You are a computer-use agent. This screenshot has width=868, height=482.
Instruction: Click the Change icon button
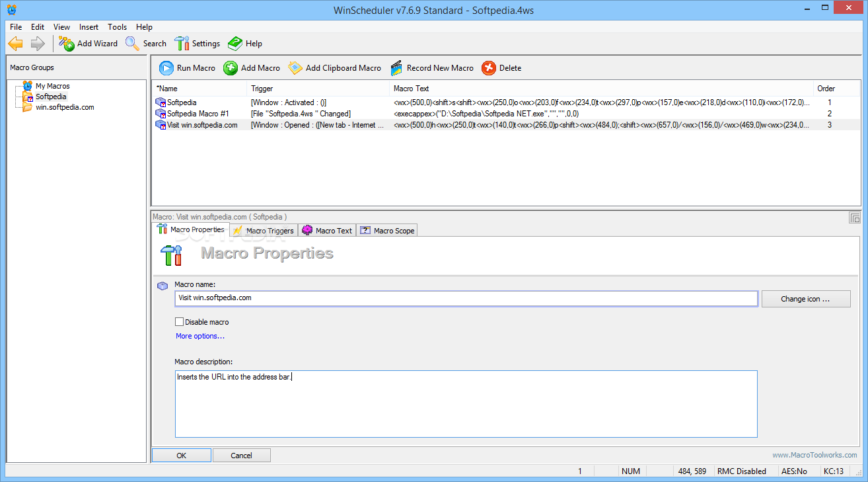tap(806, 299)
